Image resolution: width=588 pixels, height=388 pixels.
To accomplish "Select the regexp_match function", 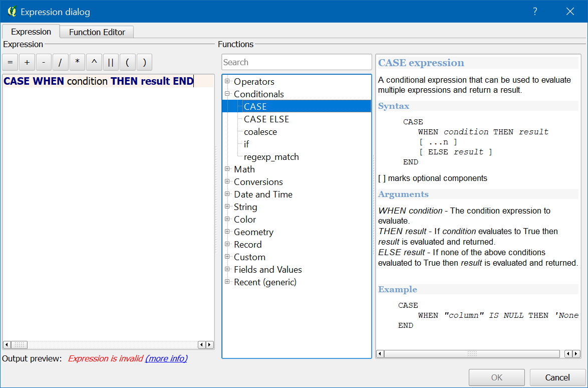I will [271, 157].
